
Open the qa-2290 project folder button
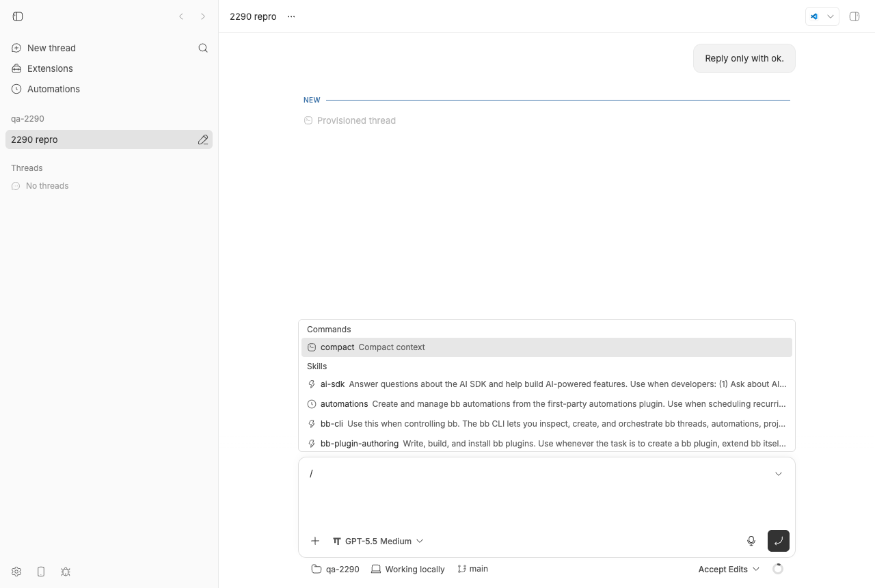[335, 569]
